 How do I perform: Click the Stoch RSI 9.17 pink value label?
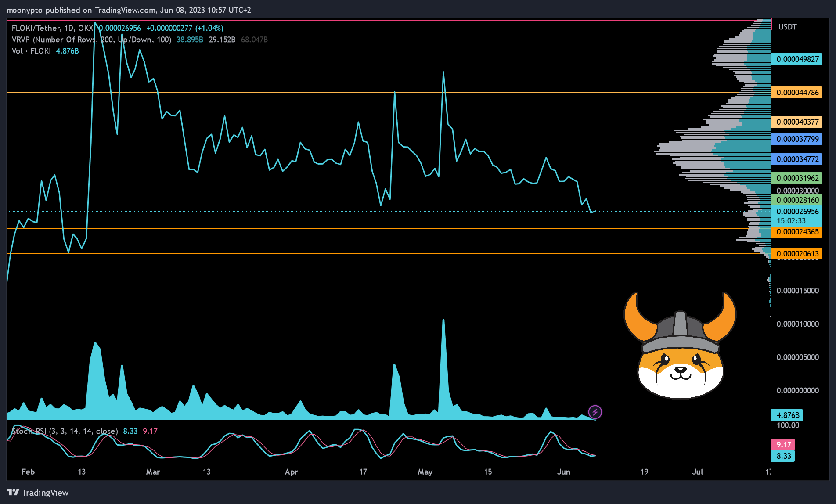[784, 445]
